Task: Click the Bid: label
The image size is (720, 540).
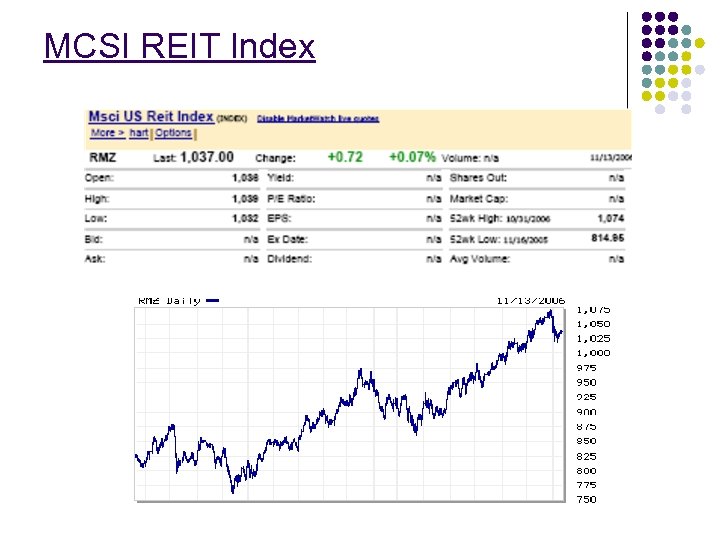Action: point(93,239)
